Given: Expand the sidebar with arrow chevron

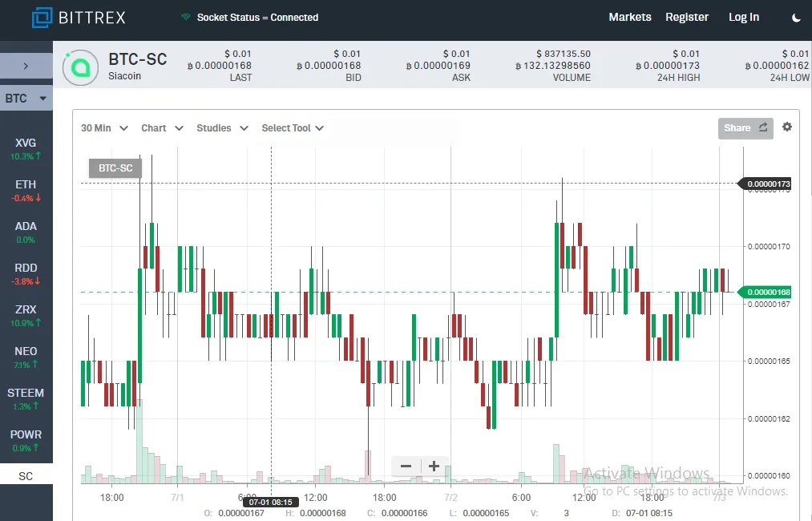Looking at the screenshot, I should pos(26,67).
